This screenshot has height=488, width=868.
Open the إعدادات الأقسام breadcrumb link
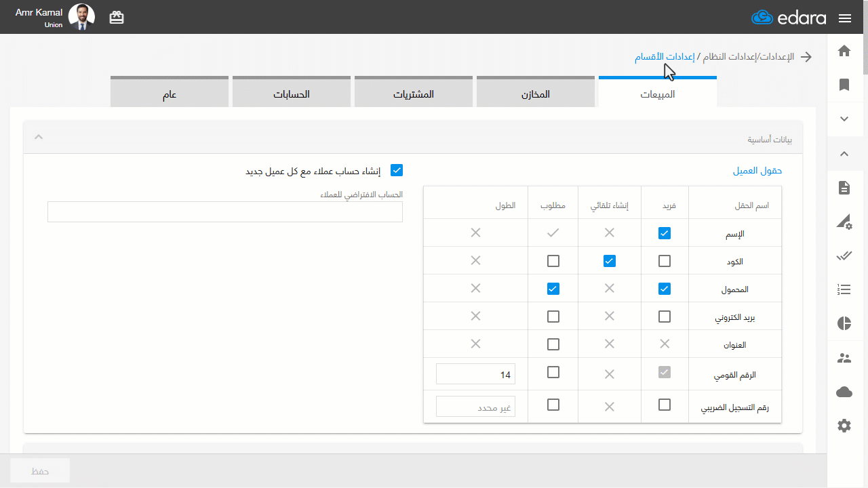[665, 57]
